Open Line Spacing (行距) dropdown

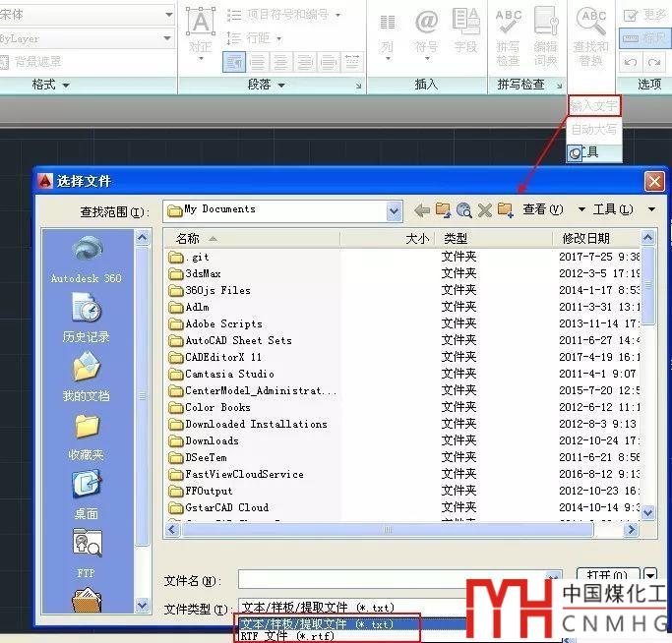(254, 38)
